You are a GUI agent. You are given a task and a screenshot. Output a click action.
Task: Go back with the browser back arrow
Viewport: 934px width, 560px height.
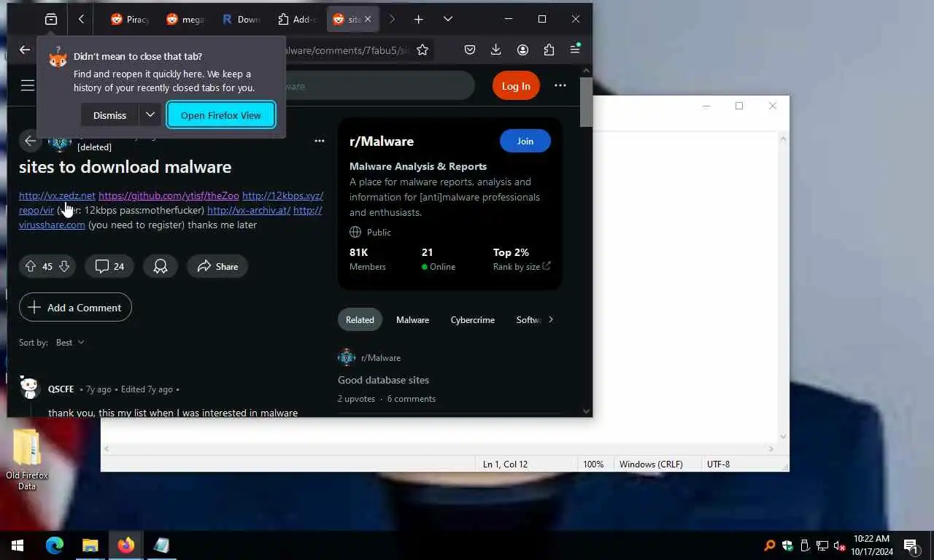(x=25, y=50)
